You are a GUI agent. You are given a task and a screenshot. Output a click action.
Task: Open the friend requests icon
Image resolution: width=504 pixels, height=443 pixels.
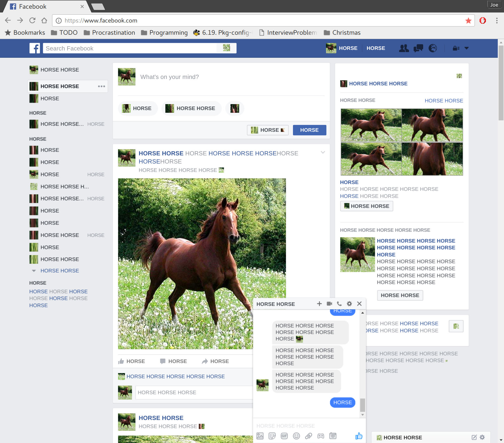coord(404,48)
